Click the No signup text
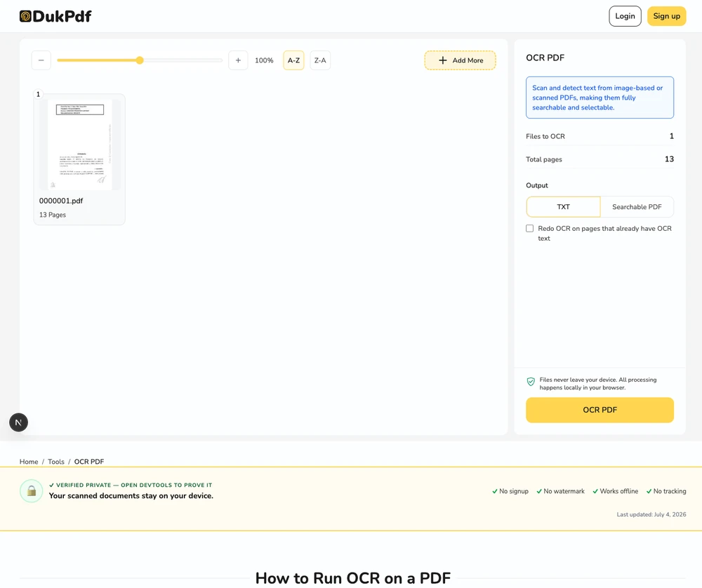702x588 pixels. [514, 491]
